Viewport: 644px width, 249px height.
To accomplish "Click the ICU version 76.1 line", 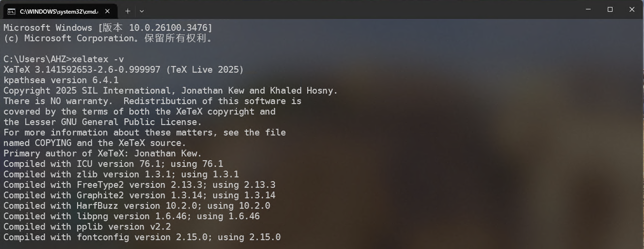I will click(113, 164).
